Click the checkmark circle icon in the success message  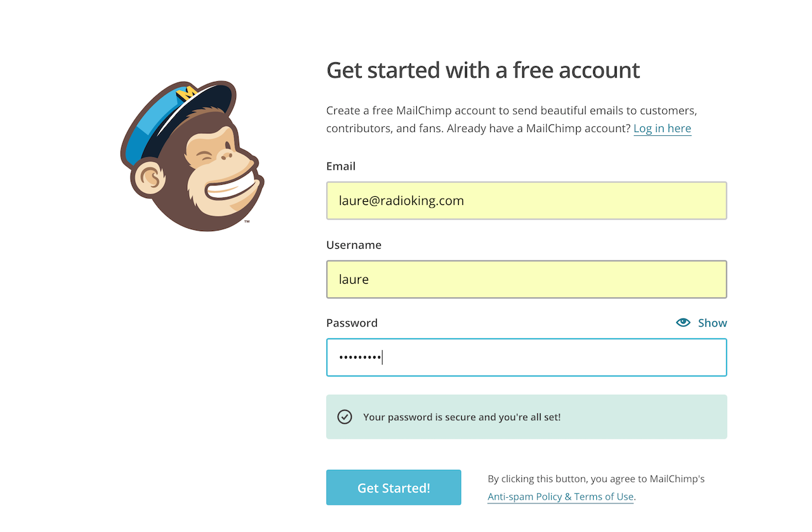tap(344, 417)
